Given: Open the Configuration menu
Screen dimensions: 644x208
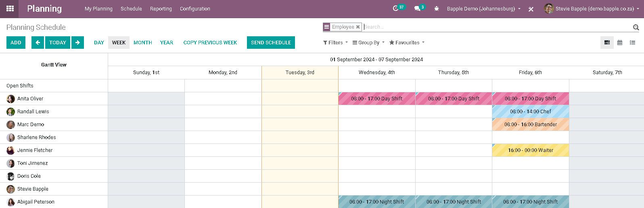Looking at the screenshot, I should click(x=195, y=9).
